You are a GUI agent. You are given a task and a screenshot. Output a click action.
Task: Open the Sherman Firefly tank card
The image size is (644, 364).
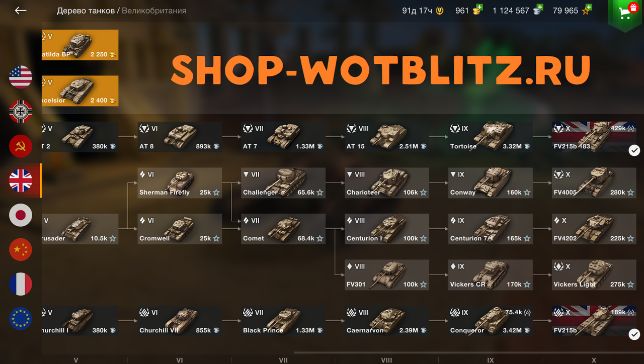(x=180, y=183)
